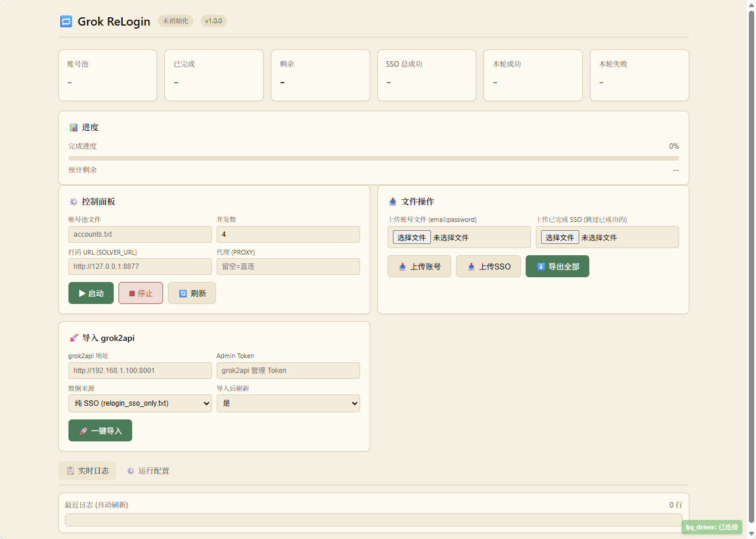Export everything with 导出全部 button
This screenshot has width=756, height=539.
coord(557,267)
